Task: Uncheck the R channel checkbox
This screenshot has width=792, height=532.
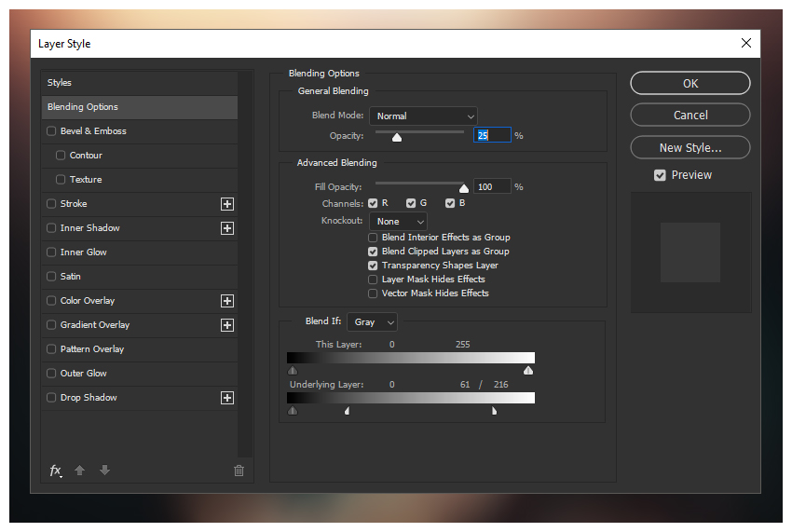Action: (x=373, y=203)
